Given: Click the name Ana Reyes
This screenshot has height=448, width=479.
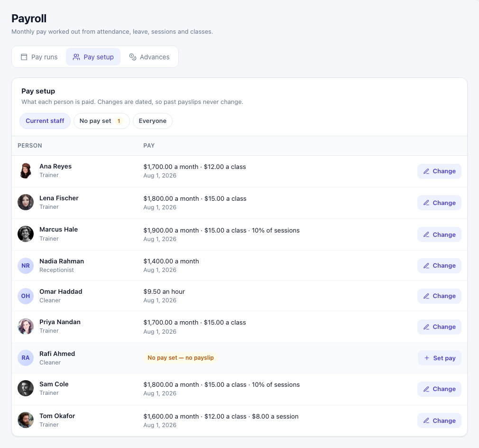Looking at the screenshot, I should 55,166.
